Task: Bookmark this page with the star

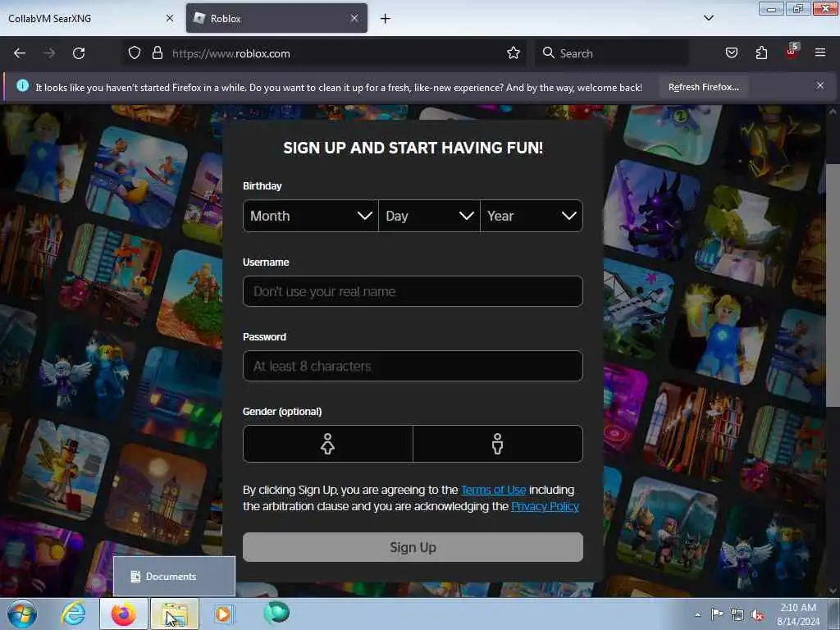Action: tap(514, 53)
